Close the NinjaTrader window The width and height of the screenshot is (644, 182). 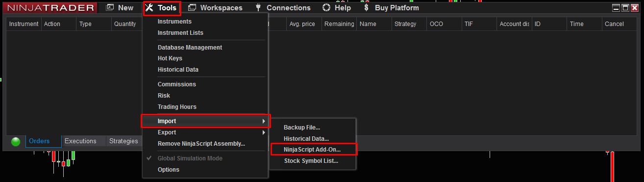point(635,8)
